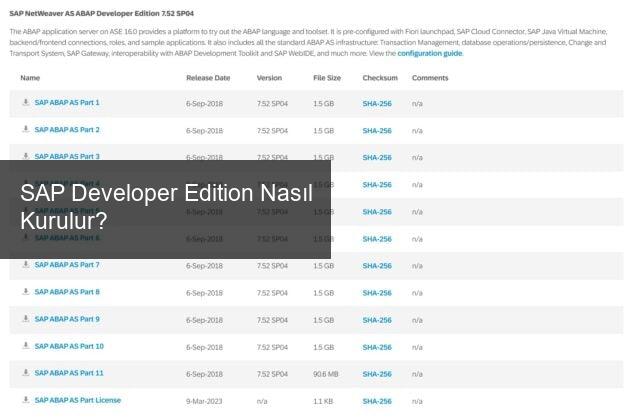
Task: Hit the download icon for Part 8
Action: (25, 292)
